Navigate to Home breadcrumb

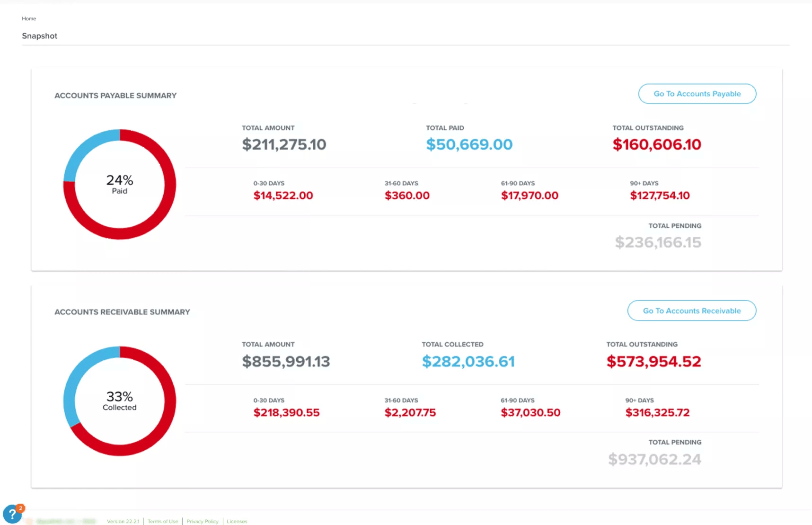(x=29, y=18)
